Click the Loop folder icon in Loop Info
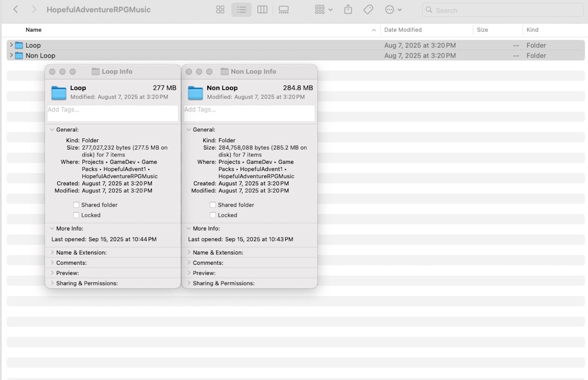 [59, 92]
